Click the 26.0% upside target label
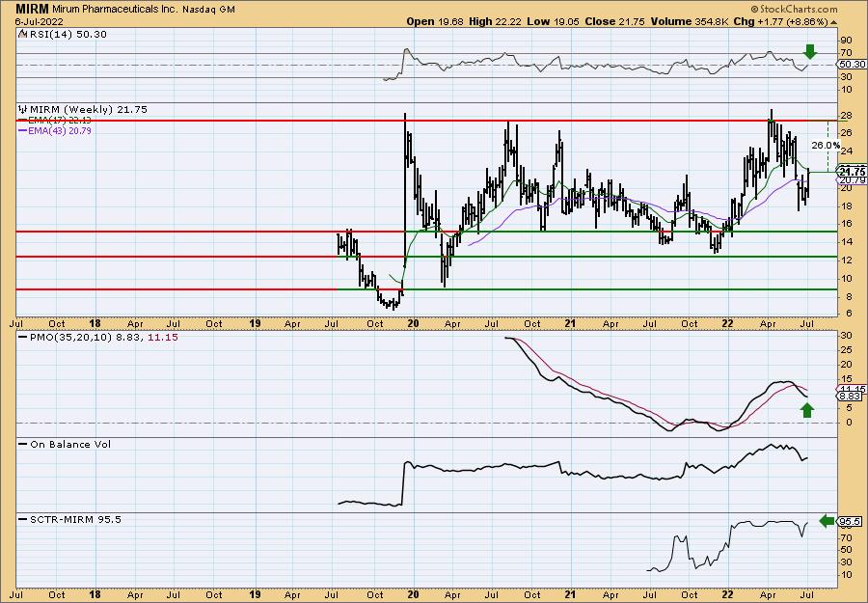The image size is (868, 603). (826, 145)
